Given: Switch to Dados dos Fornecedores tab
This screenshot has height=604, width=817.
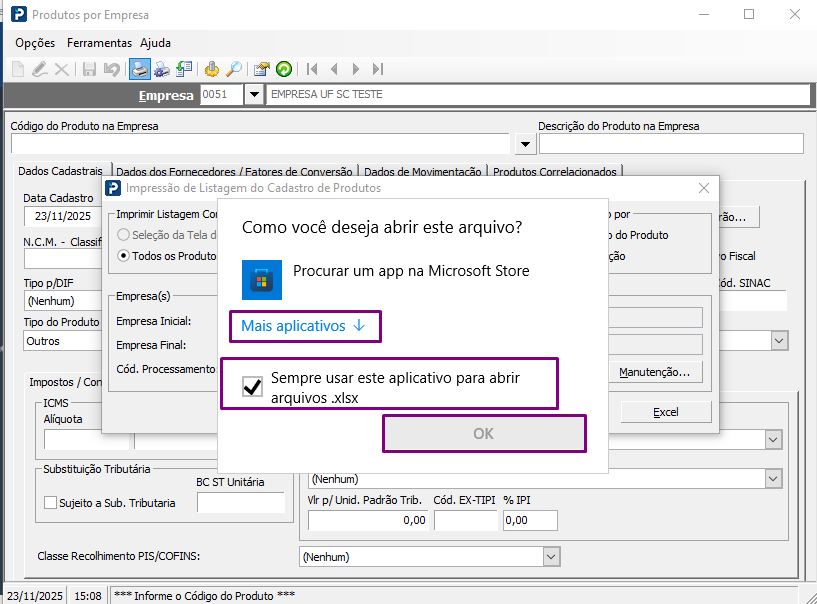Looking at the screenshot, I should click(234, 171).
